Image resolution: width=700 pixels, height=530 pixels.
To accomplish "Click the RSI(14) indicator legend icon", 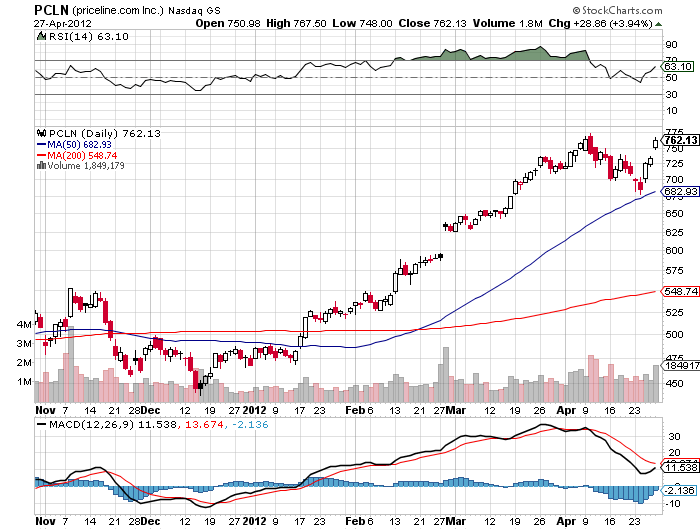I will pos(40,36).
